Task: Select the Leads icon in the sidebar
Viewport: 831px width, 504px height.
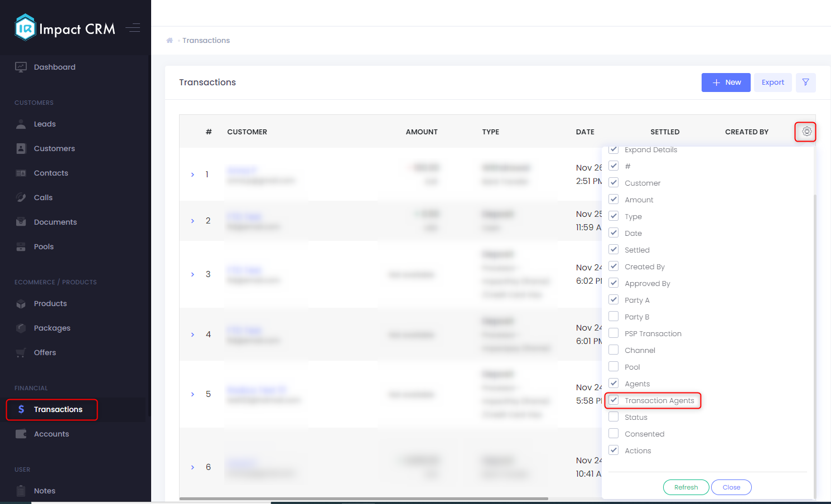Action: 21,124
